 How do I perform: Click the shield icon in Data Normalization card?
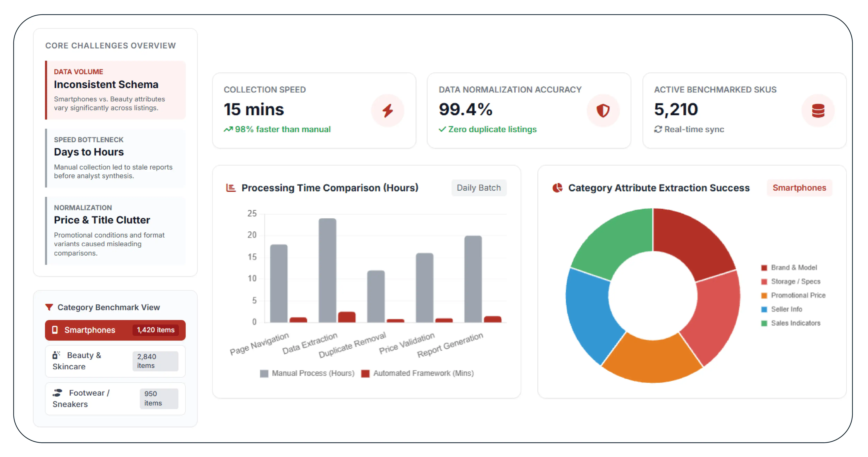(x=603, y=111)
